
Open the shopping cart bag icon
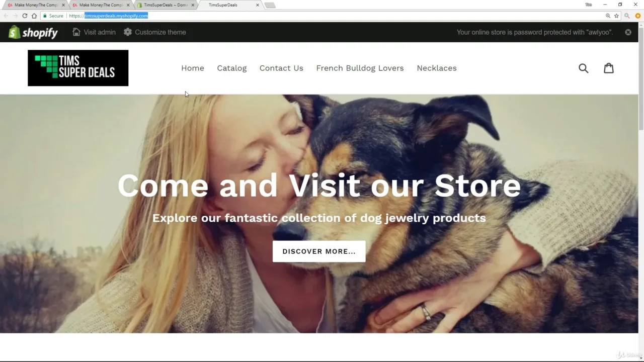[609, 68]
